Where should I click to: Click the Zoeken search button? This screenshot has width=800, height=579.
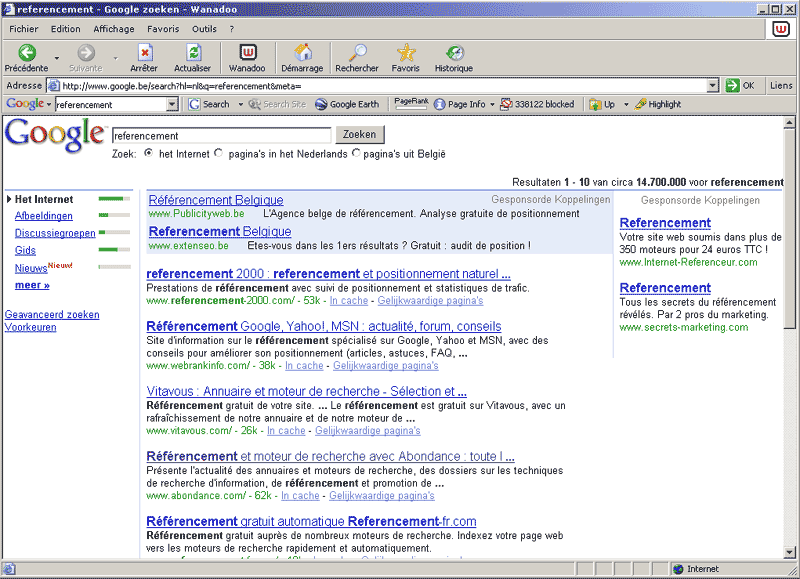click(360, 135)
